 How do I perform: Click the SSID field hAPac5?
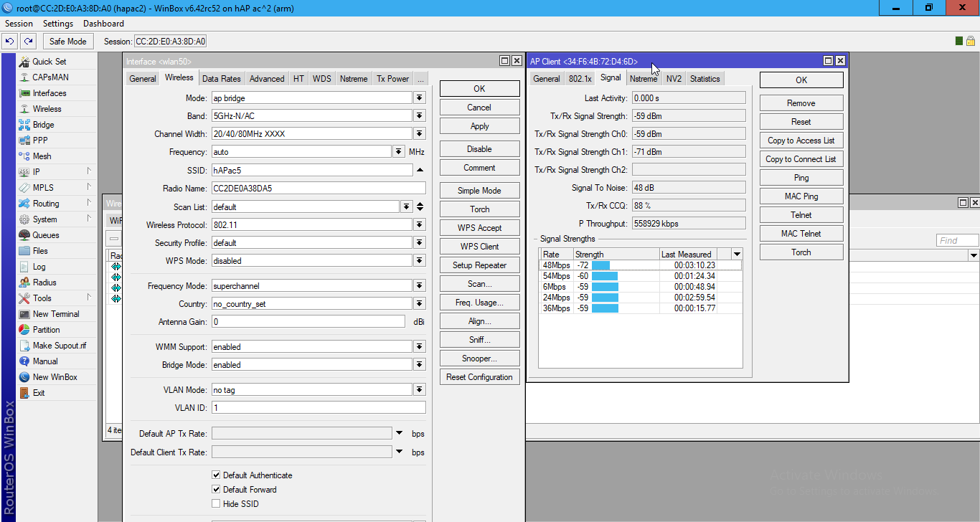point(312,170)
